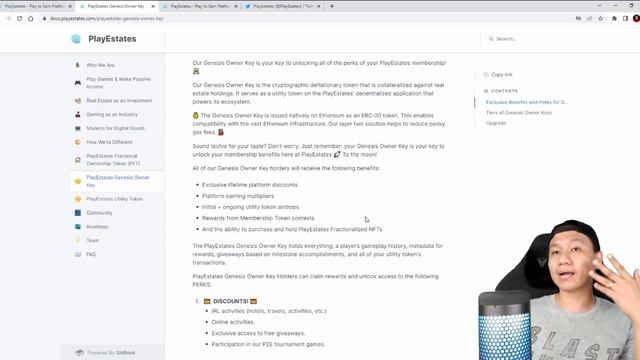The height and width of the screenshot is (360, 640).
Task: Open Powered By GitBook link
Action: 111,353
